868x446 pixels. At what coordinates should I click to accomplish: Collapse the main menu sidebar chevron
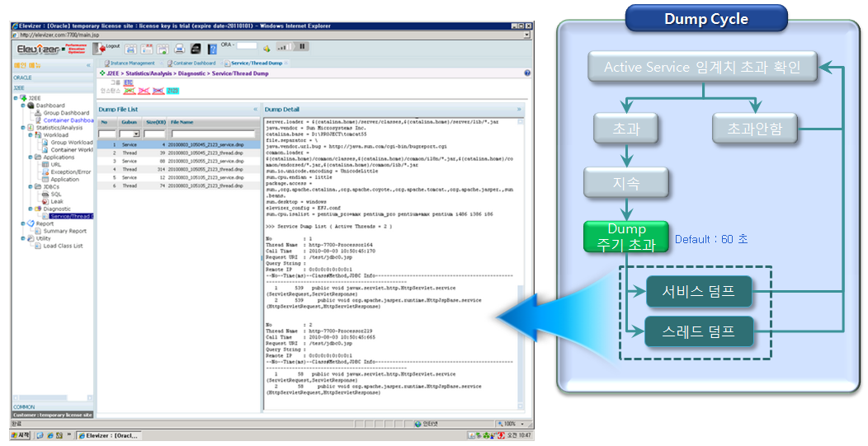click(x=88, y=65)
